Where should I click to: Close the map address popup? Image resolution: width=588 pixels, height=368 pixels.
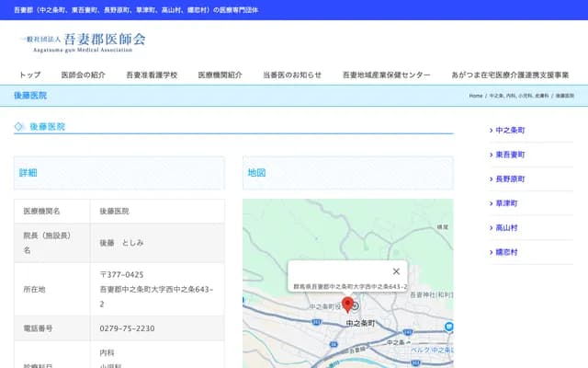(x=396, y=271)
